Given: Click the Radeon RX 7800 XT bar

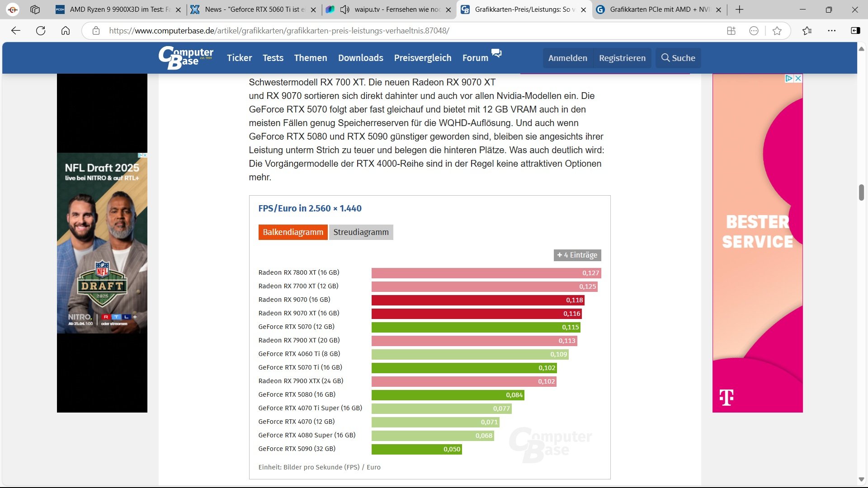Looking at the screenshot, I should pyautogui.click(x=486, y=273).
